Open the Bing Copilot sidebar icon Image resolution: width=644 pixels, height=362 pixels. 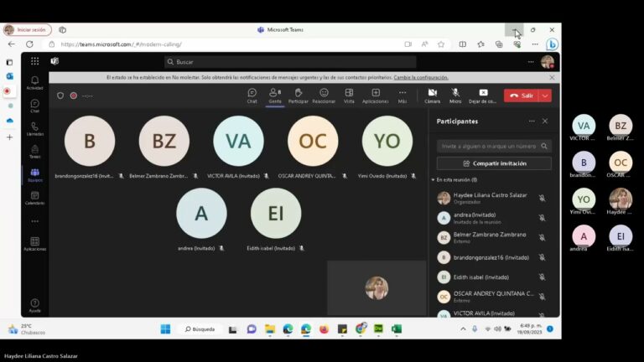point(552,44)
